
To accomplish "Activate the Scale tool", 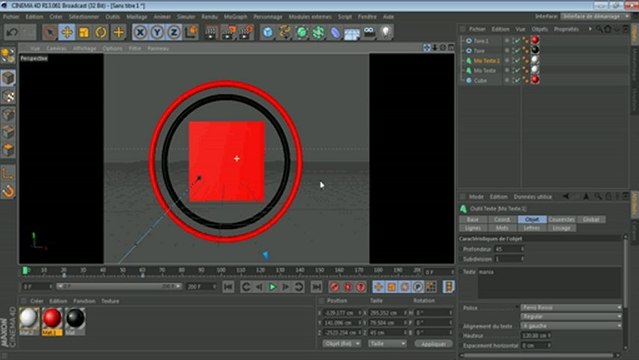I will click(84, 32).
